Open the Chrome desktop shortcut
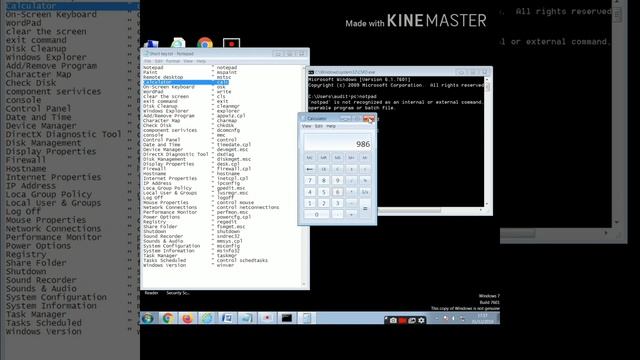Viewport: 640px width, 360px height. pyautogui.click(x=205, y=43)
